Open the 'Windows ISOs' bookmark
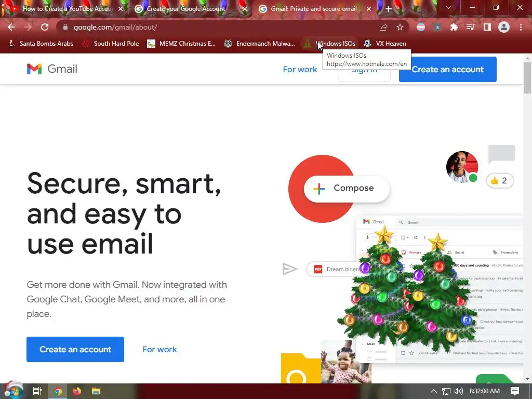532x399 pixels. coord(329,44)
